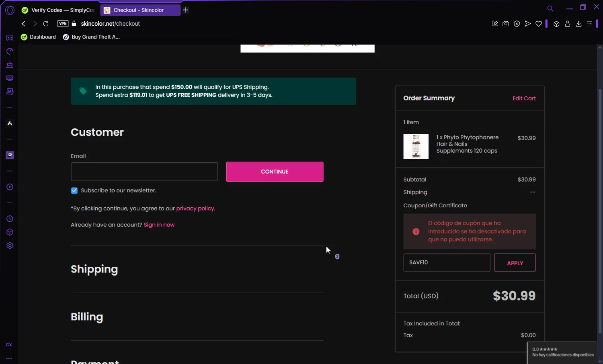Viewport: 603px width, 364px height.
Task: Open the profile person icon
Action: [568, 24]
